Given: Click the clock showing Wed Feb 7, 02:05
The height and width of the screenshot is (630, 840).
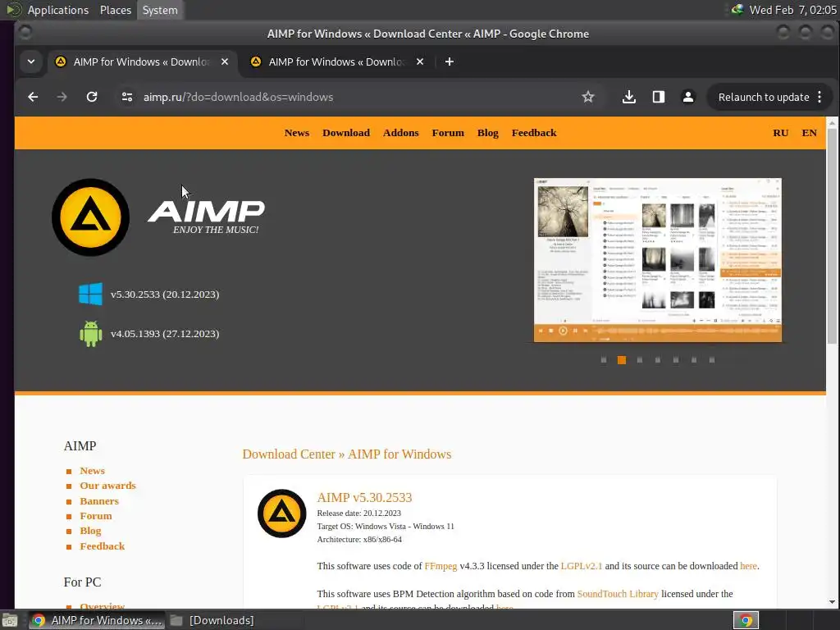Looking at the screenshot, I should click(792, 10).
